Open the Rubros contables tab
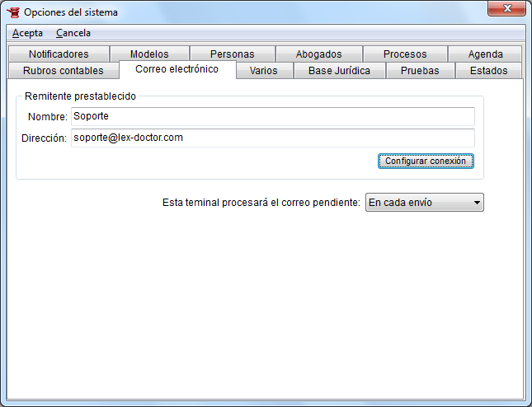Image resolution: width=532 pixels, height=407 pixels. pos(64,71)
